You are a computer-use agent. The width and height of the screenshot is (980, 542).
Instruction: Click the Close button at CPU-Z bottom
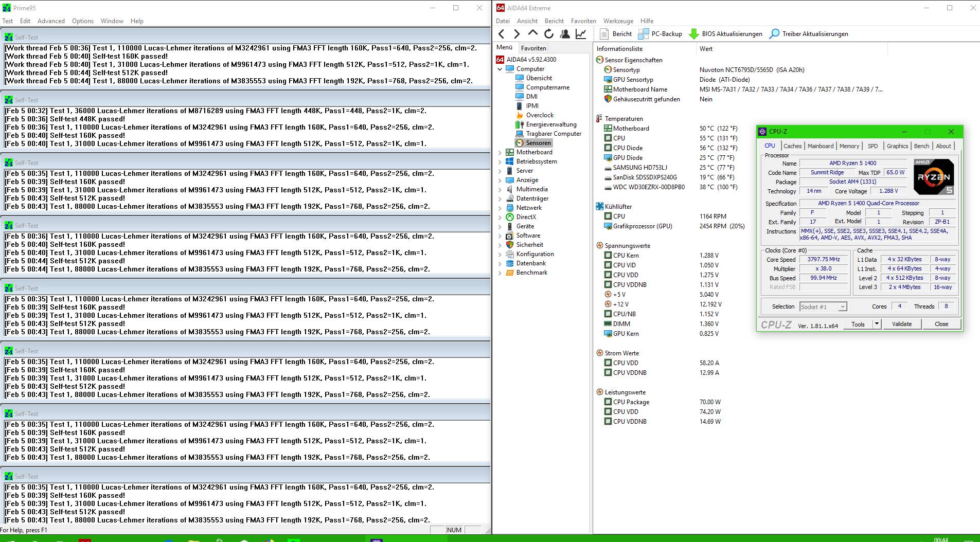click(x=941, y=324)
